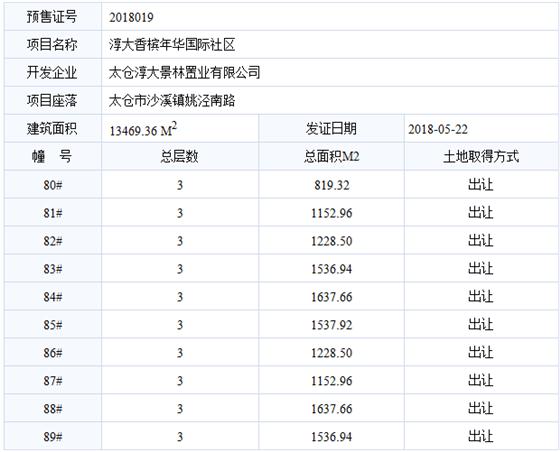The width and height of the screenshot is (560, 452).
Task: Click the 总层数 column header
Action: pos(179,156)
